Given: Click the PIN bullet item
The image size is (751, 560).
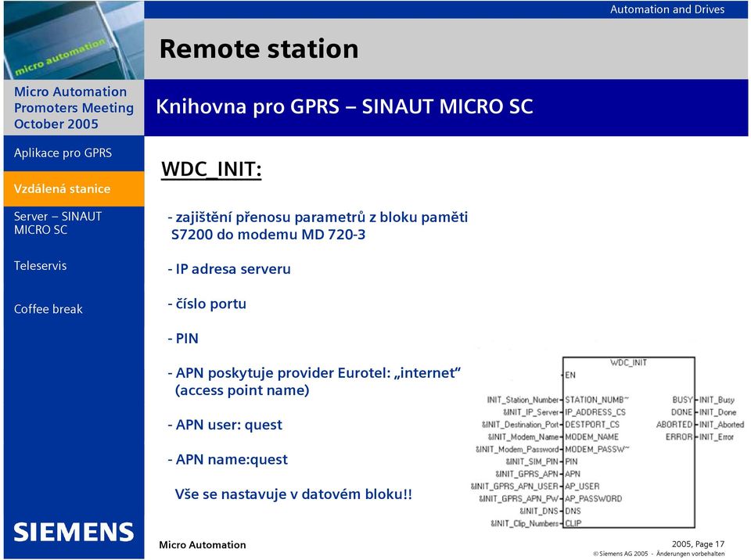Looking at the screenshot, I should coord(183,339).
